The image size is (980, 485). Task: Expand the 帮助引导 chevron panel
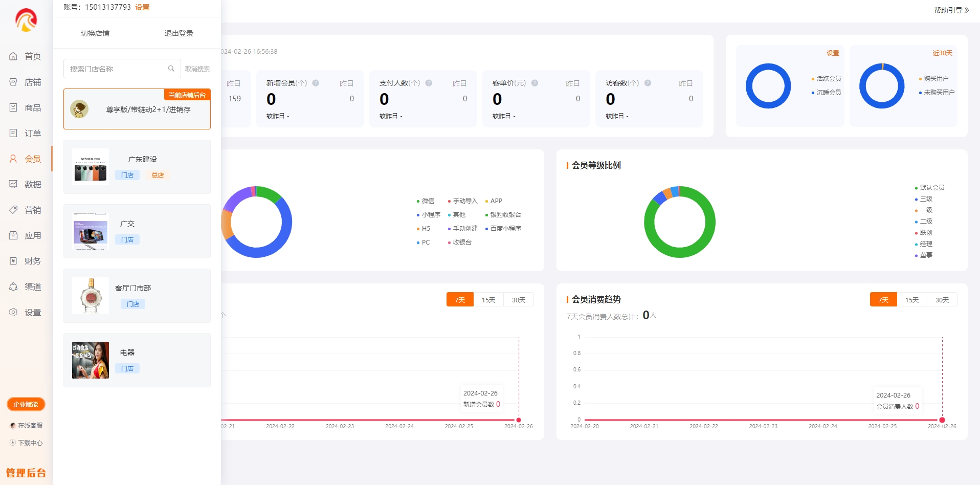pos(967,10)
